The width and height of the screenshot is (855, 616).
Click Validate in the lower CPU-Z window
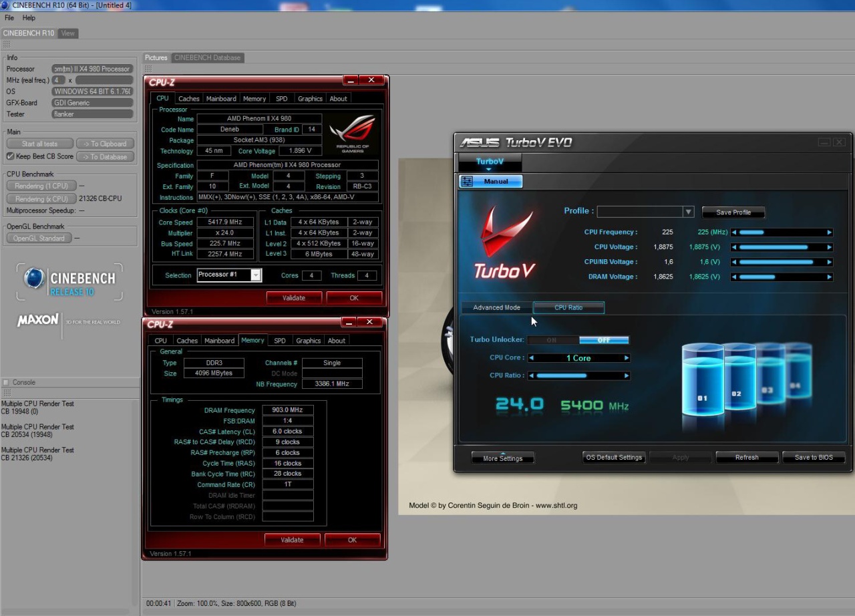pyautogui.click(x=292, y=540)
